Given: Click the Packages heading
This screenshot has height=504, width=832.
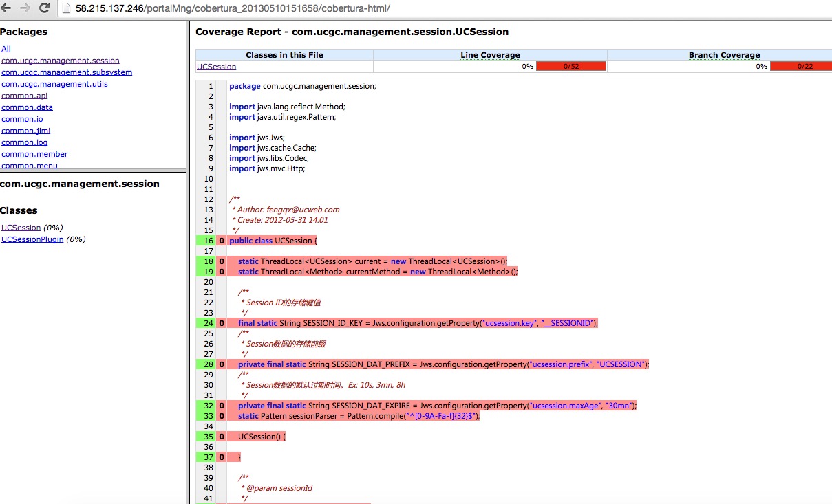Looking at the screenshot, I should tap(24, 32).
